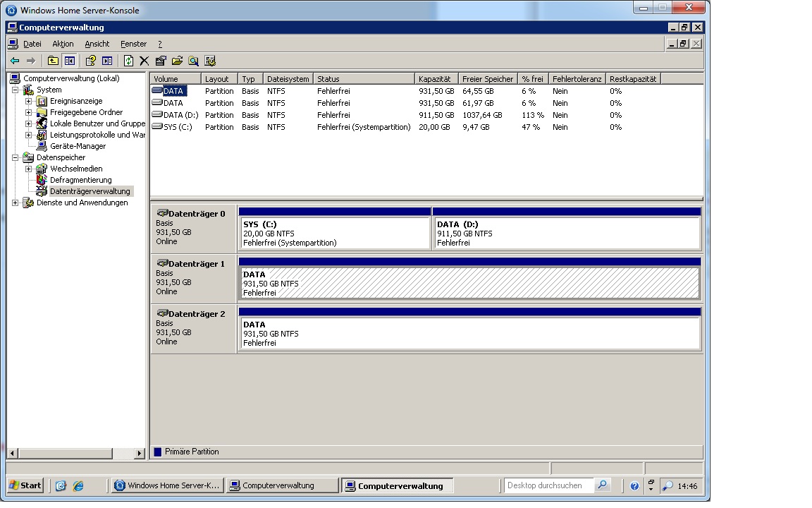This screenshot has width=812, height=508.
Task: Click the Fehlertoleranz column header
Action: (577, 79)
